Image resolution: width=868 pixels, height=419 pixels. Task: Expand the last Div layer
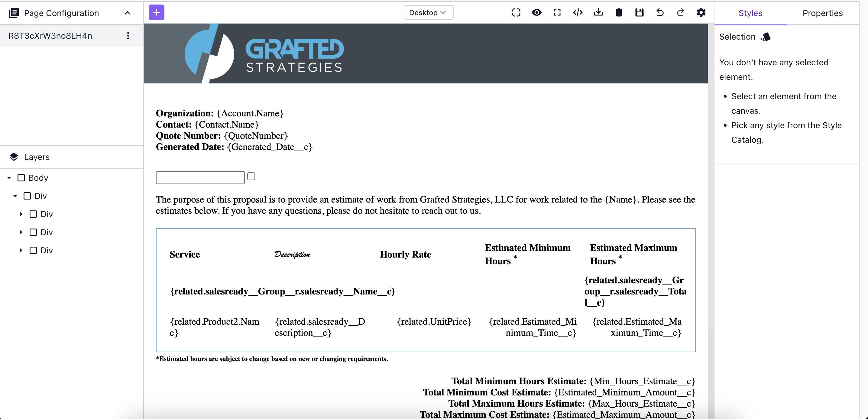pos(21,250)
